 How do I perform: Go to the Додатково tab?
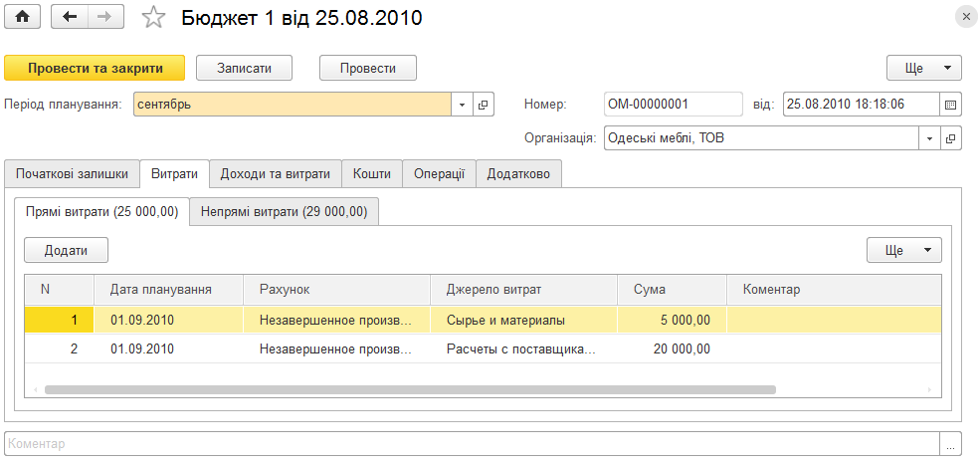click(x=518, y=174)
